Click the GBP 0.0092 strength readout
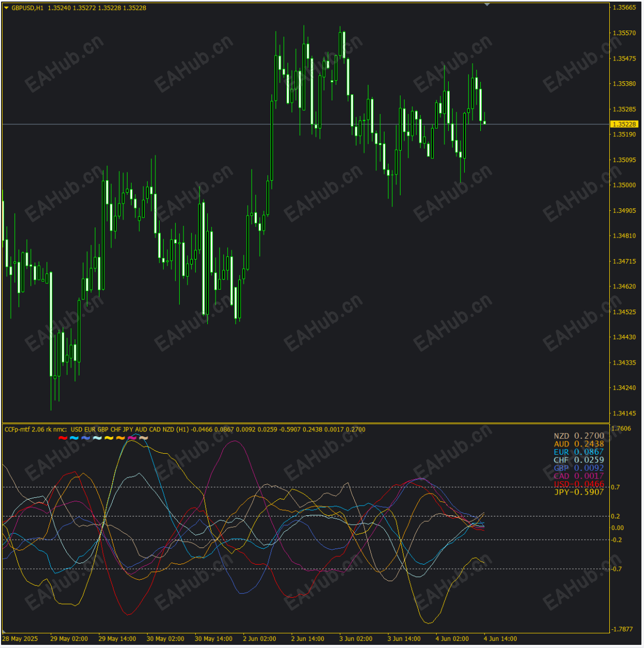 pos(579,468)
